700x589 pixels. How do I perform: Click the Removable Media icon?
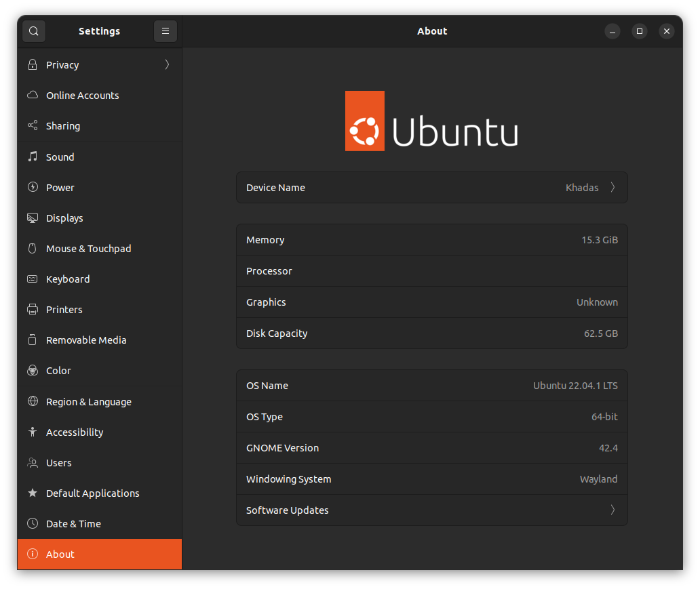click(x=33, y=340)
